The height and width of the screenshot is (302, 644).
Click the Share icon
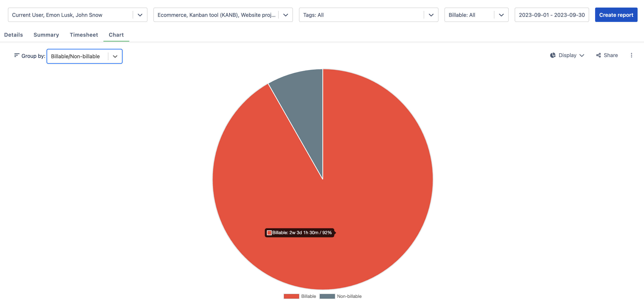(x=599, y=55)
